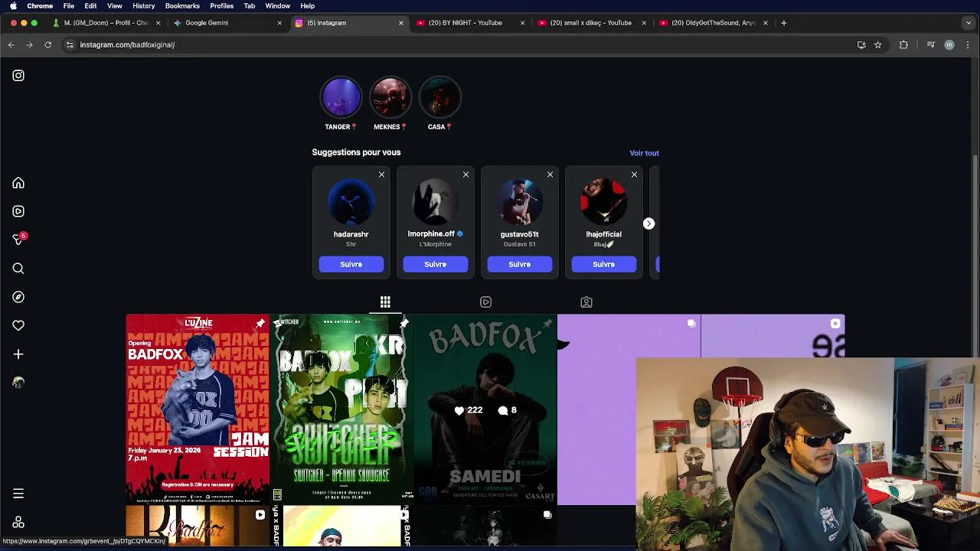
Task: Open Meta apps icon at sidebar bottom
Action: (x=18, y=523)
